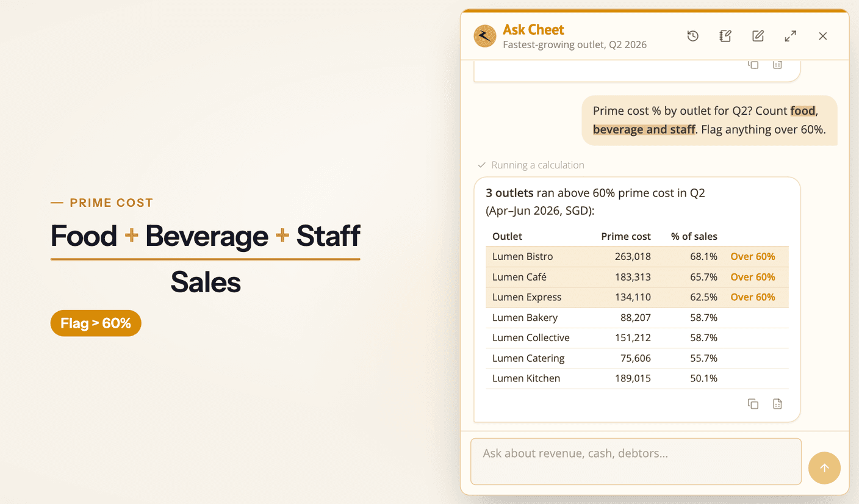This screenshot has width=859, height=504.
Task: Click the 'Lumen Café' outlet name
Action: (519, 277)
